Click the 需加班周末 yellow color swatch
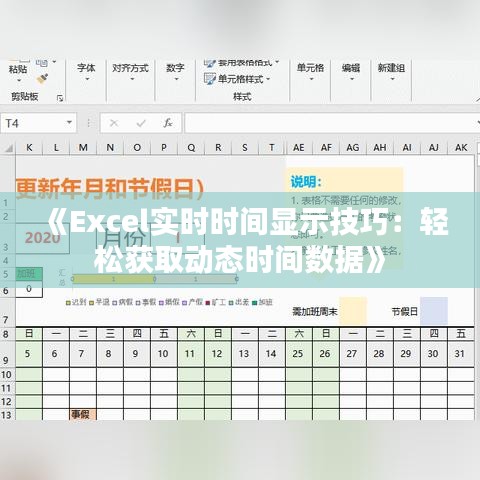 click(x=353, y=311)
